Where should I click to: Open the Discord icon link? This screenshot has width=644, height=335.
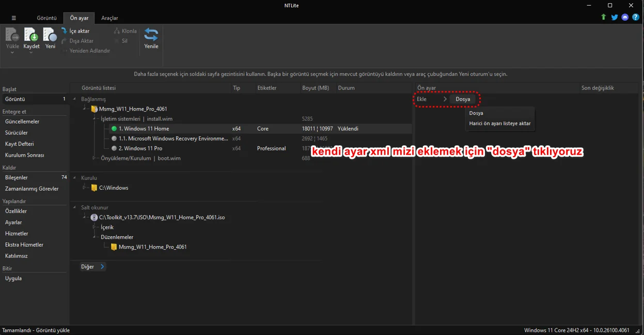(x=625, y=18)
